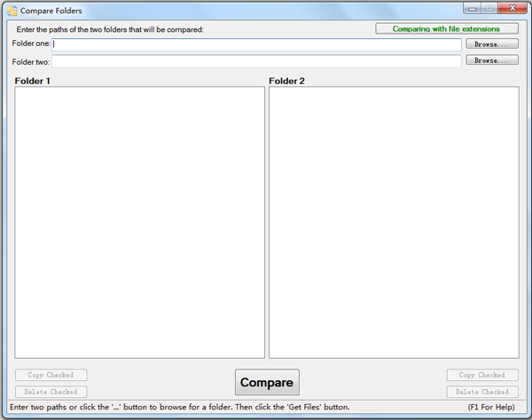Focus the 'Folder two' path text box

click(257, 61)
